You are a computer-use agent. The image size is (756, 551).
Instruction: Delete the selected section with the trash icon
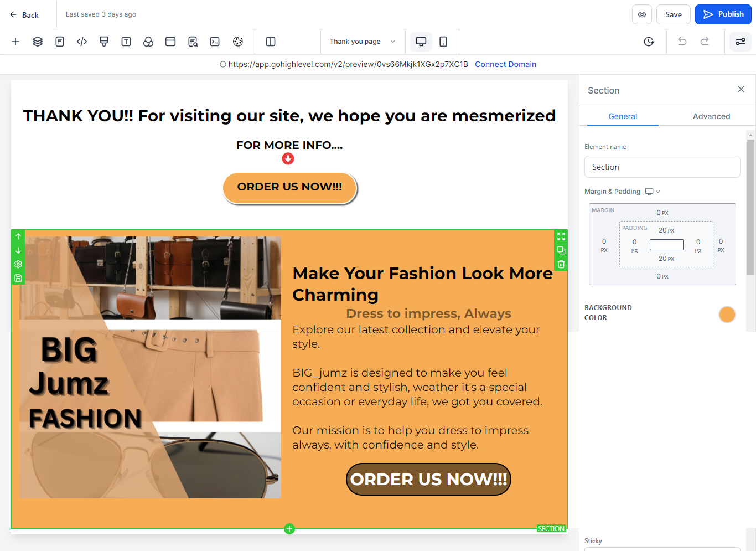click(x=561, y=264)
